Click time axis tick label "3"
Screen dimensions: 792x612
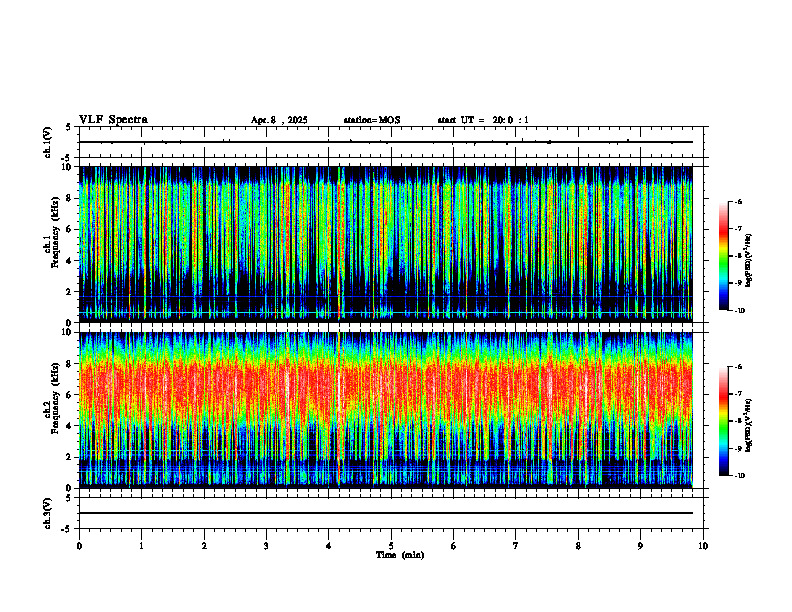tap(266, 546)
